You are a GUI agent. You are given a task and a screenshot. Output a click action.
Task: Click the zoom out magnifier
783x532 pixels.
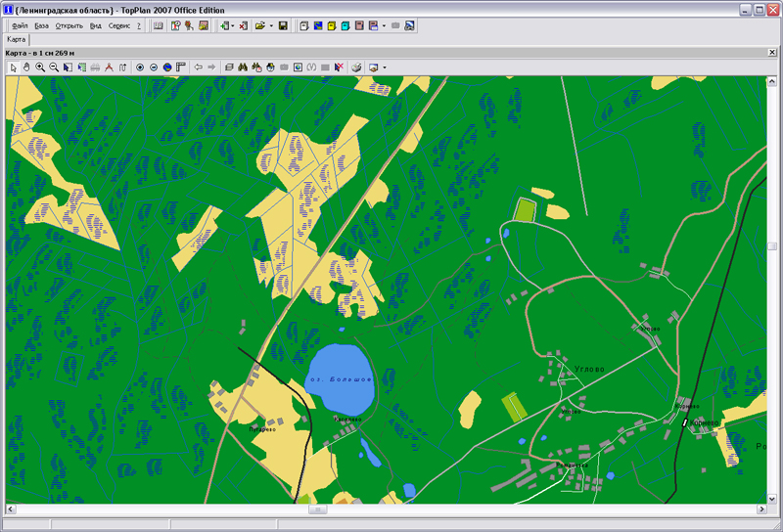(54, 67)
